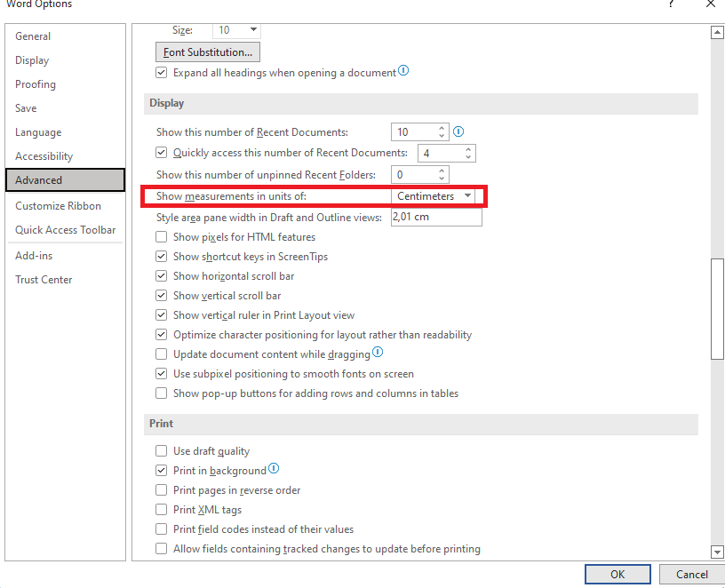Decrease Quickly access Recent Documents count
Image resolution: width=725 pixels, height=588 pixels.
468,157
